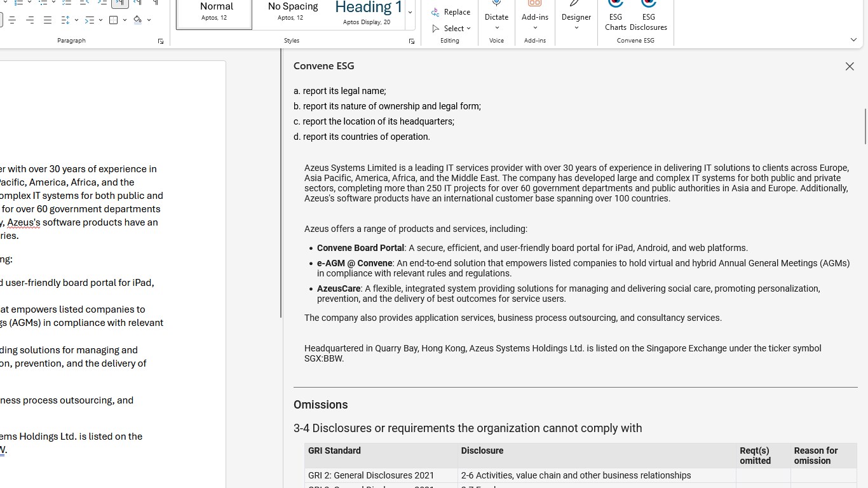Click the '3-4 Disclosures or requirements' heading

468,428
